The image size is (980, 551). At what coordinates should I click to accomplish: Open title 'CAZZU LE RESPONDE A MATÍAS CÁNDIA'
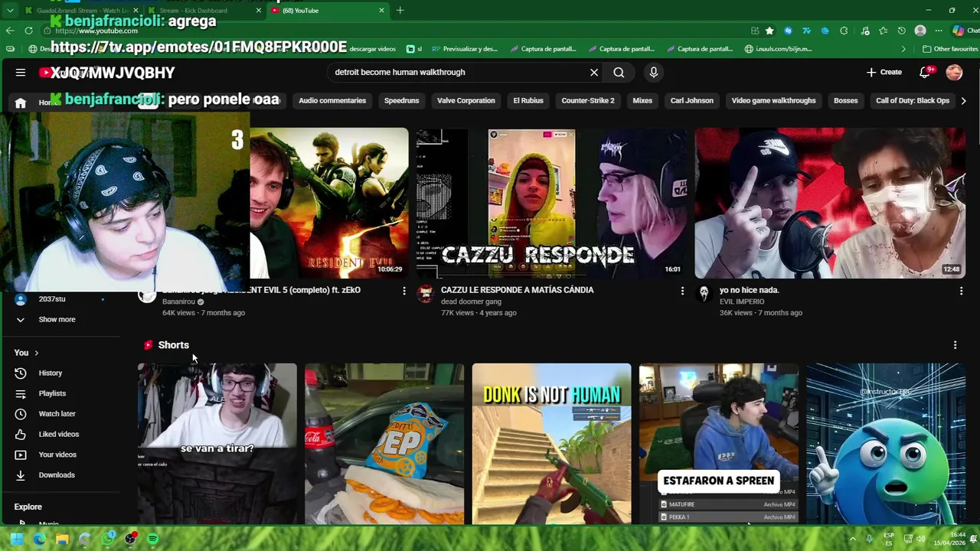tap(517, 290)
